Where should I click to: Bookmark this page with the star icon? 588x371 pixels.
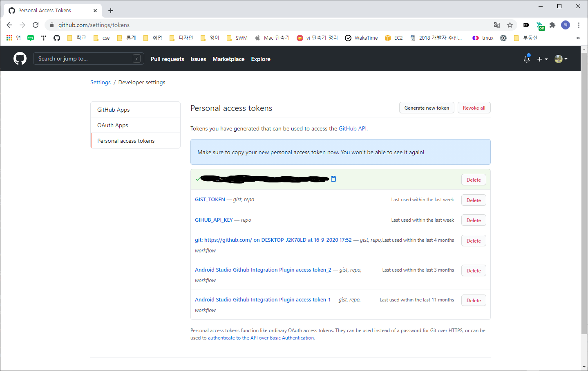pyautogui.click(x=510, y=25)
